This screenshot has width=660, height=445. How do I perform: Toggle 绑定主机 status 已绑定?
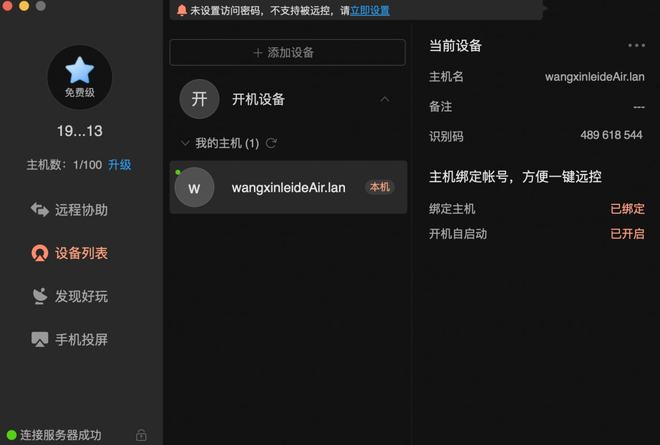point(627,208)
